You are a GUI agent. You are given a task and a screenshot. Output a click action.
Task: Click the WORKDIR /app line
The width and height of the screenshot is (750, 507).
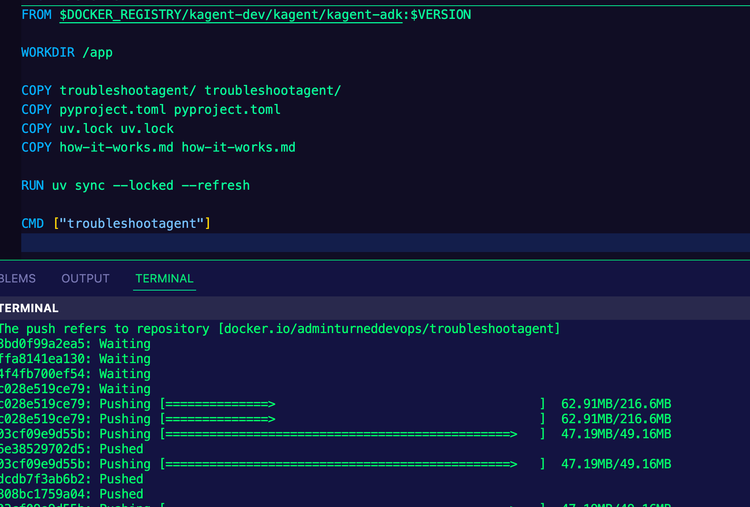[x=67, y=53]
